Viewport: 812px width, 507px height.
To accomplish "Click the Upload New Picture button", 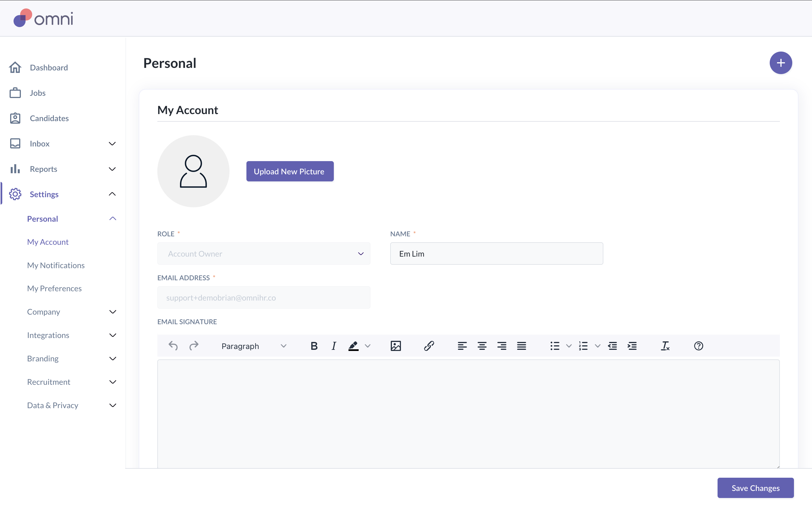I will pyautogui.click(x=290, y=171).
